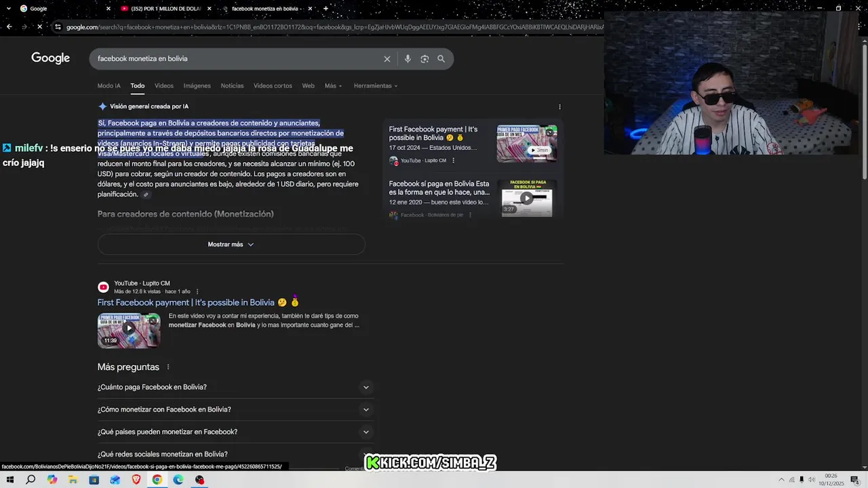Open notification center icon
868x488 pixels.
click(x=854, y=480)
